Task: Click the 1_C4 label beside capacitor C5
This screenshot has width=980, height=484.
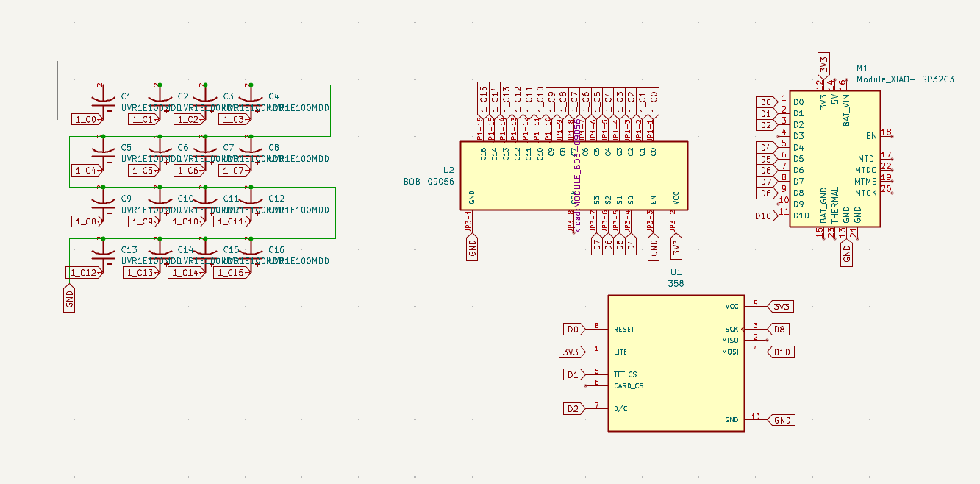Action: (x=87, y=171)
